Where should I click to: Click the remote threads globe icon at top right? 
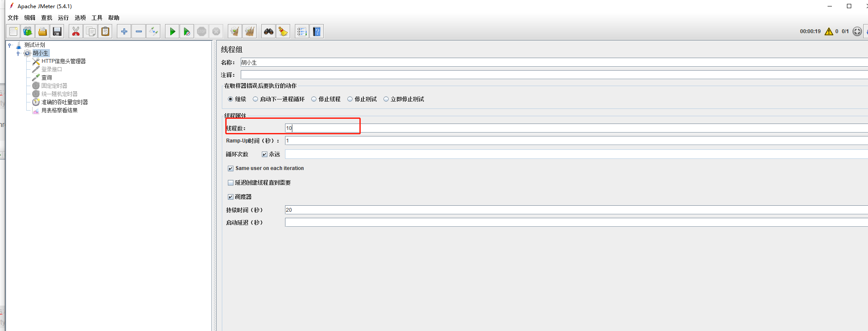pos(857,31)
